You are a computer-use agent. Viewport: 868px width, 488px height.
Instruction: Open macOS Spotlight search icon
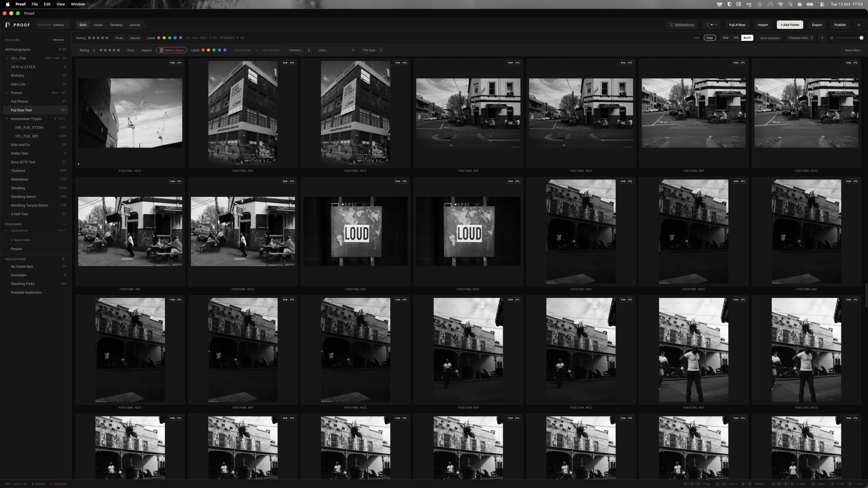point(790,4)
